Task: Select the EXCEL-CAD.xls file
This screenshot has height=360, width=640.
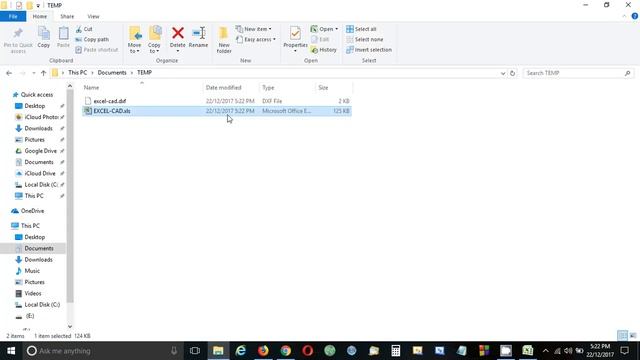Action: 217,111
